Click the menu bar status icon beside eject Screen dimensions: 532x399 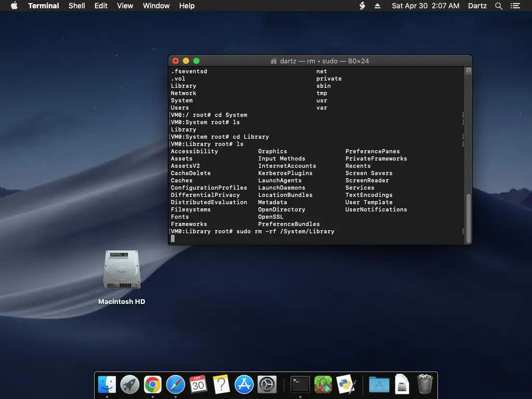[x=362, y=6]
